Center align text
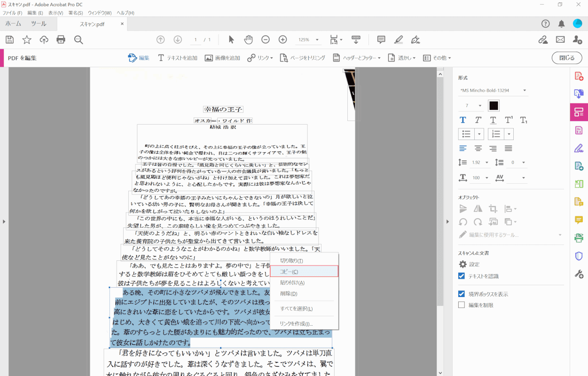Image resolution: width=588 pixels, height=376 pixels. pos(478,148)
